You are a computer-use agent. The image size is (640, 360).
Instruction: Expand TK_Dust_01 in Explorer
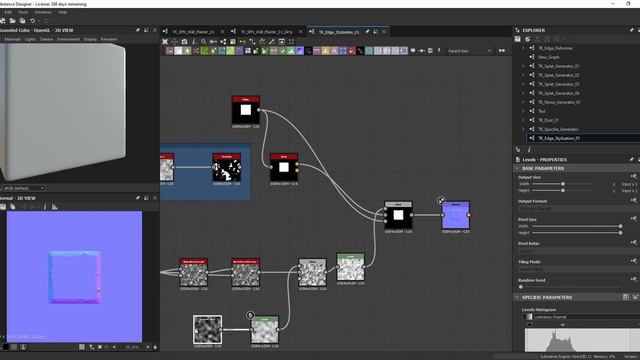coord(523,120)
